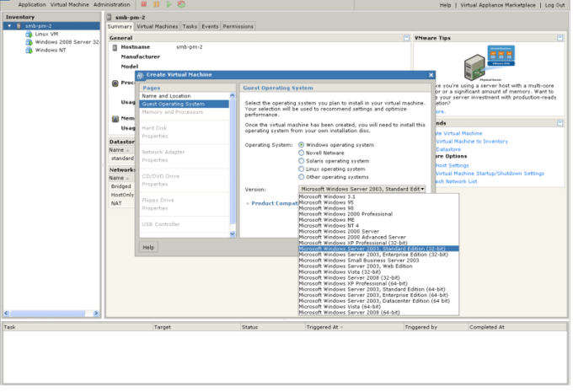Image resolution: width=573 pixels, height=392 pixels.
Task: Switch to the Summary tab
Action: click(x=120, y=26)
